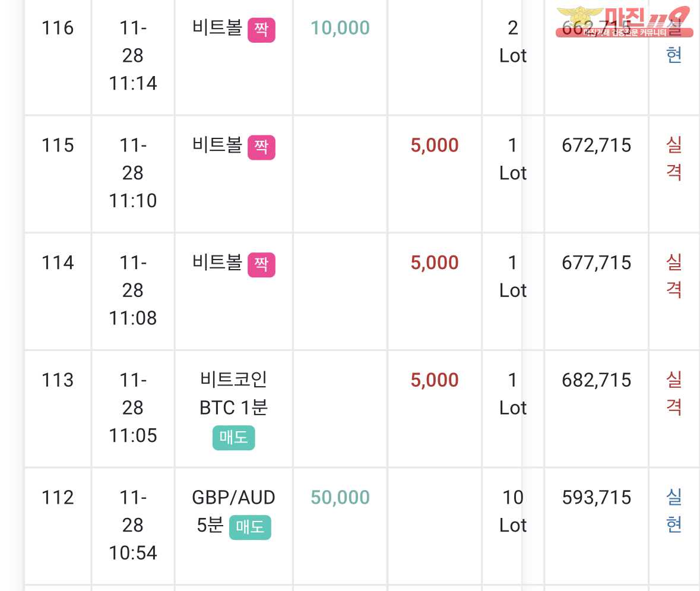Click the 매도 badge next to GBP/AUD 5분
700x591 pixels.
pyautogui.click(x=250, y=527)
